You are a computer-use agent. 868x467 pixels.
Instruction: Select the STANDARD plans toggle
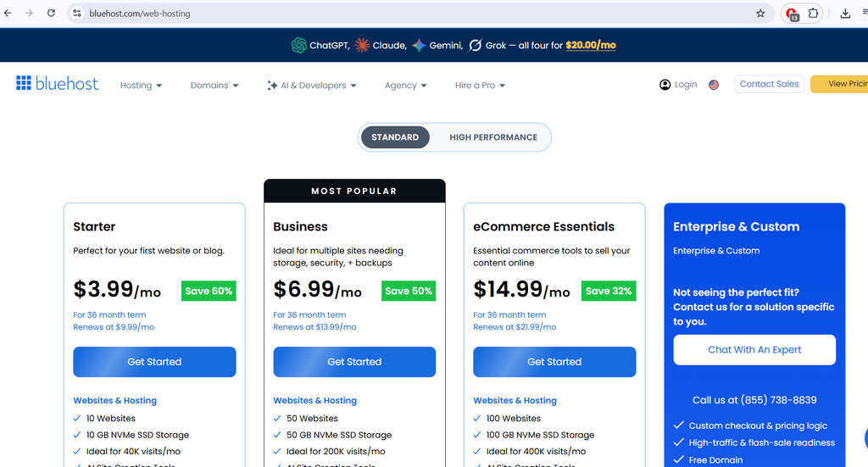pos(395,137)
